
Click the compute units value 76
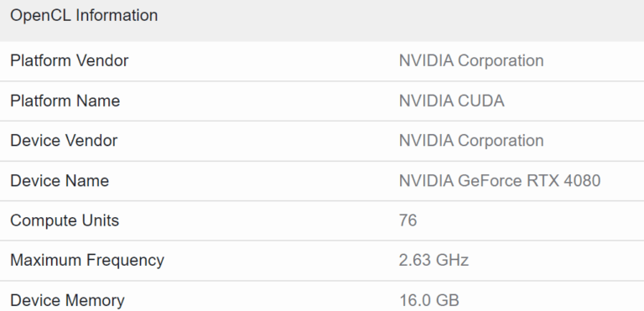408,220
